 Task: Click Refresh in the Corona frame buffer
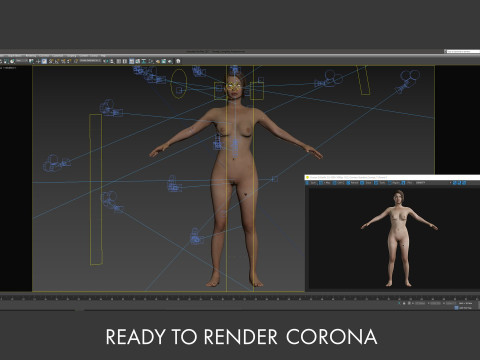(353, 183)
